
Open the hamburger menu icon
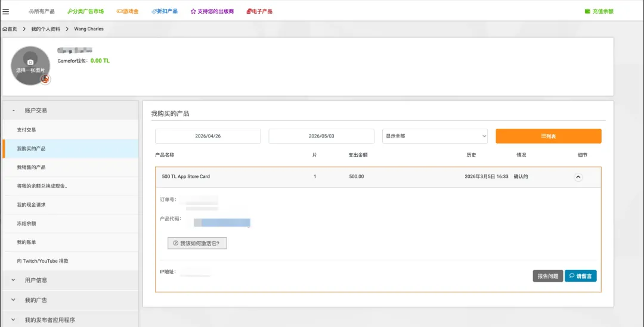(6, 11)
